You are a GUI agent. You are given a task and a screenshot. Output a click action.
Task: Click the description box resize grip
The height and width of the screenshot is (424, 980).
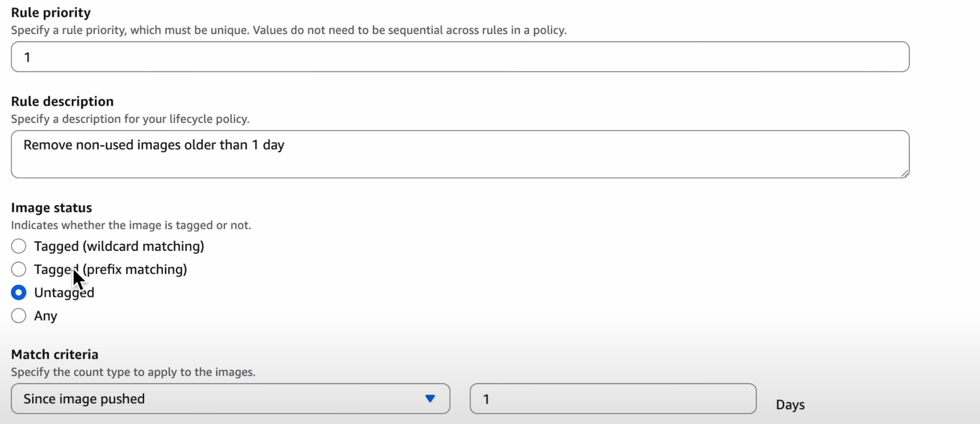[905, 173]
